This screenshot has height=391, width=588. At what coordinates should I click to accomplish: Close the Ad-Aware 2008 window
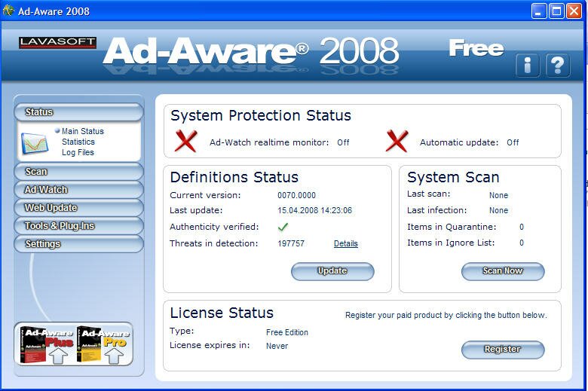click(x=574, y=11)
